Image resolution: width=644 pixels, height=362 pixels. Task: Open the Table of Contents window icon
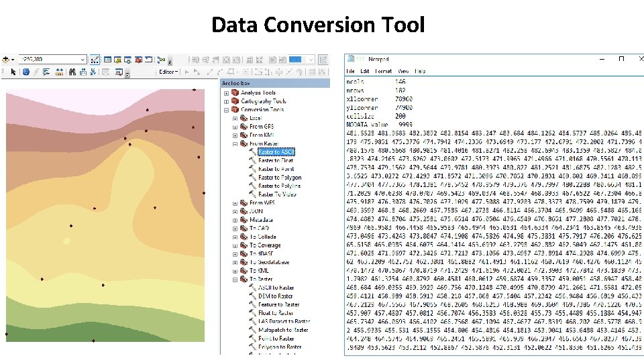tap(107, 60)
